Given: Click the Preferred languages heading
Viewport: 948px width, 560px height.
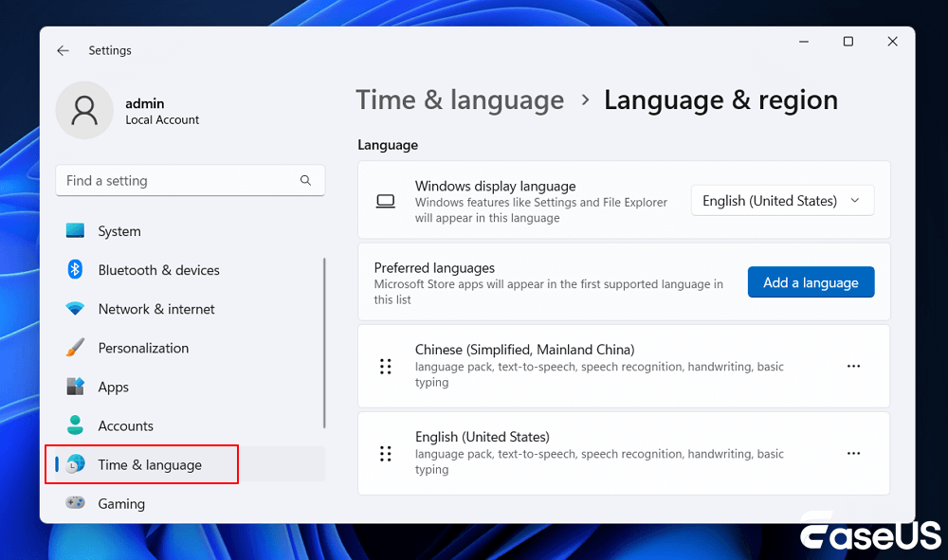Looking at the screenshot, I should (x=434, y=267).
